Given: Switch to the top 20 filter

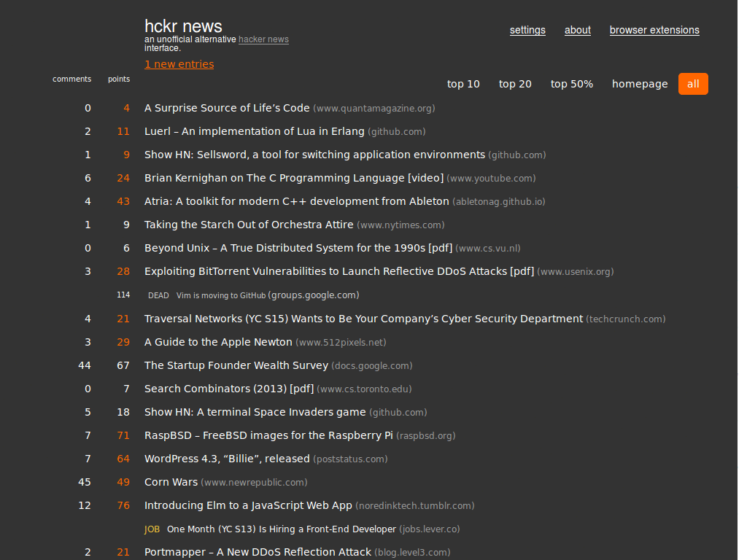Looking at the screenshot, I should 515,83.
